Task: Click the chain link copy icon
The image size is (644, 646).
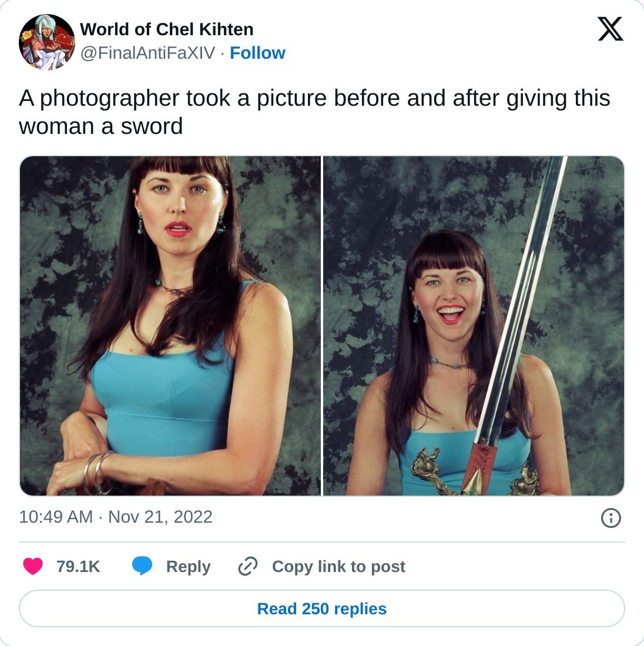Action: [248, 566]
